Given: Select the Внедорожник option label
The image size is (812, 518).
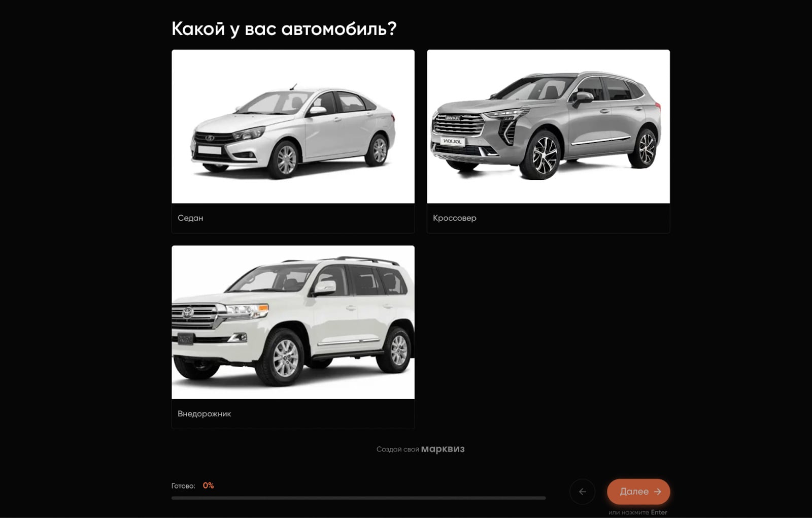Looking at the screenshot, I should coord(204,414).
